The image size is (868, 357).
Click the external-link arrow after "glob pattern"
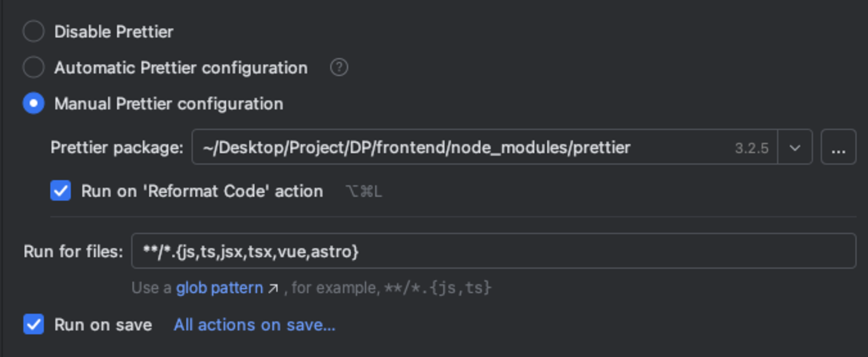pos(273,288)
